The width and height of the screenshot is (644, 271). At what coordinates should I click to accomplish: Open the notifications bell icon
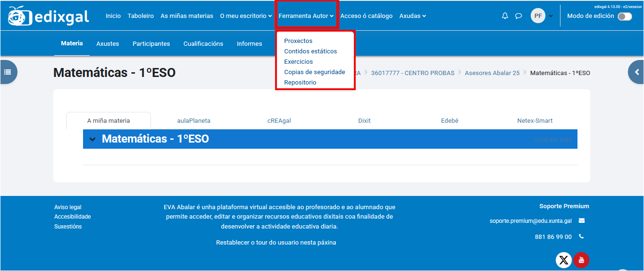505,16
